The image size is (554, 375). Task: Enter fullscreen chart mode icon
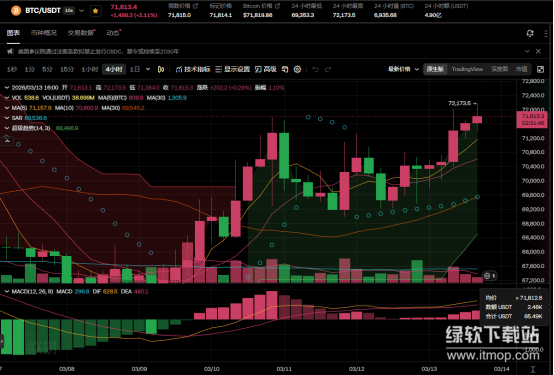tap(540, 69)
